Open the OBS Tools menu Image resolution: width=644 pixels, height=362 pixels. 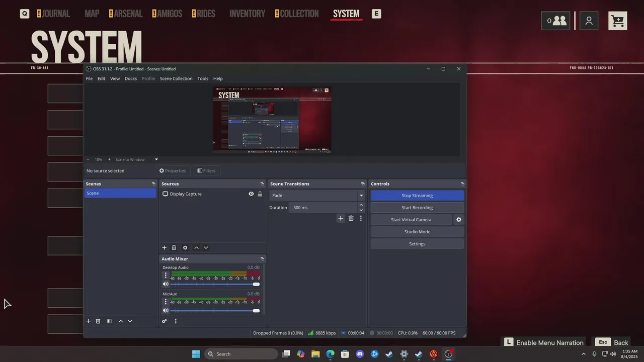[x=203, y=78]
